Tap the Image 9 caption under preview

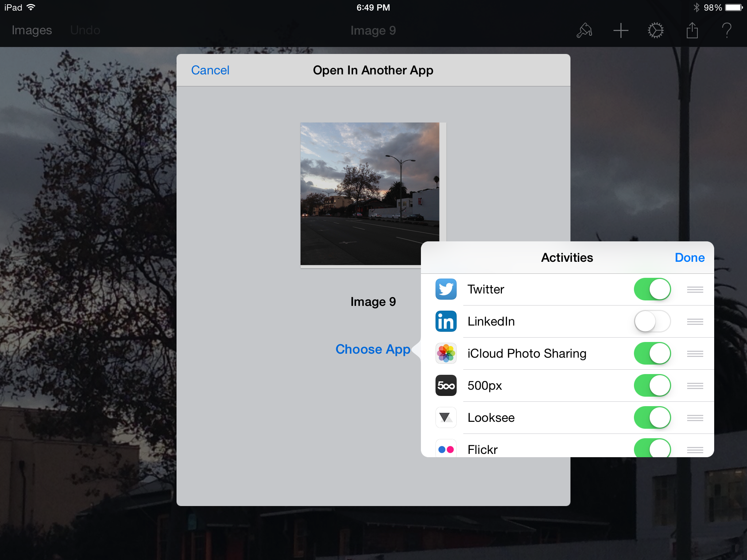373,302
